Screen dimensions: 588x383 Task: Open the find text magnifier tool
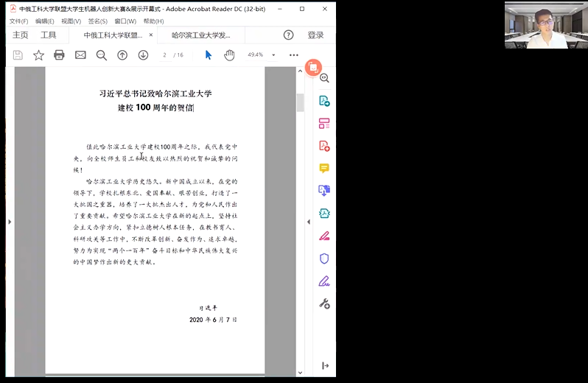tap(102, 55)
